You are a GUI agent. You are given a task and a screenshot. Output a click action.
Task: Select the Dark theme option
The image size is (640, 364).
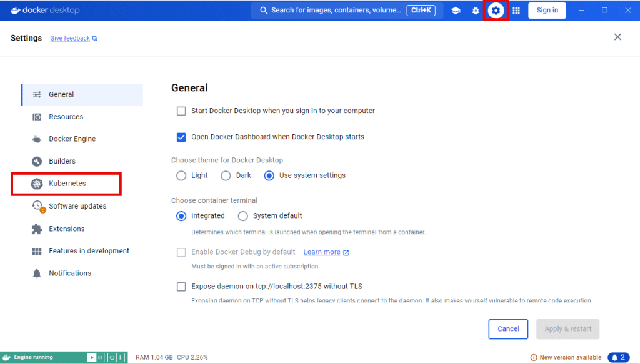coord(226,175)
